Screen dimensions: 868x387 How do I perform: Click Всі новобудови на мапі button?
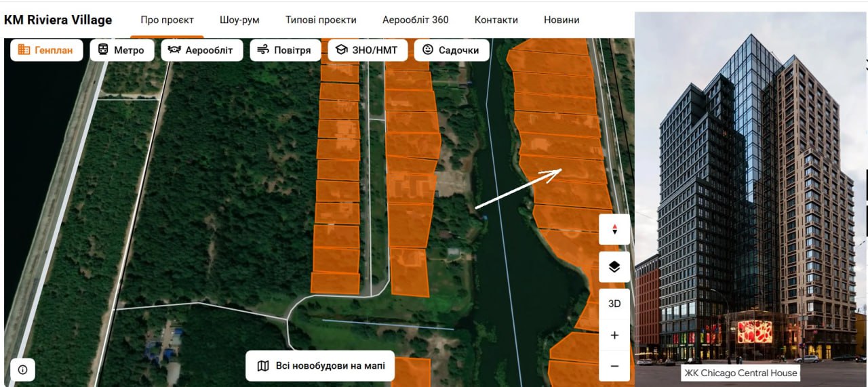tap(321, 366)
